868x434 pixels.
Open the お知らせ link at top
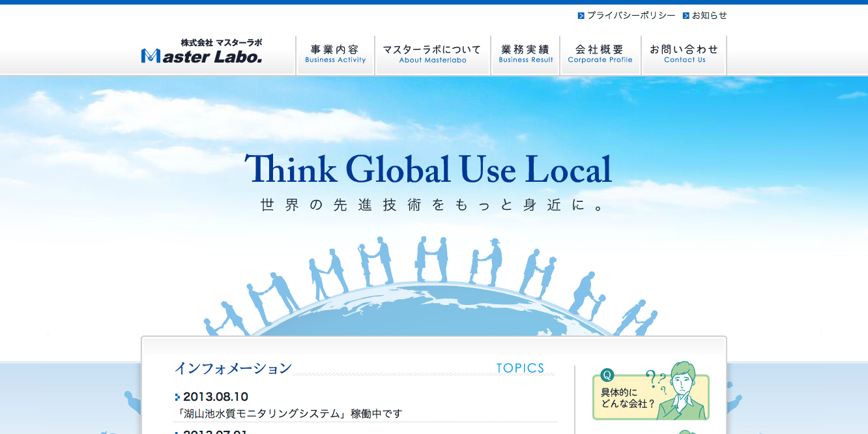[x=709, y=15]
